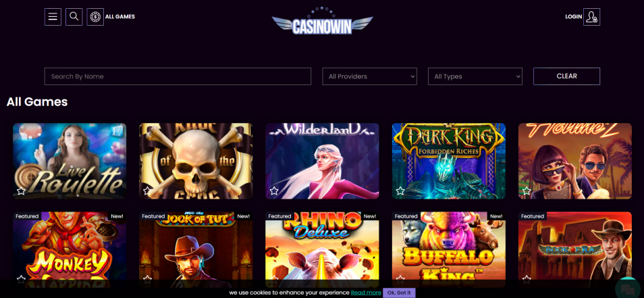Open the Buffalo King game thumbnail
Viewport: 644px width, 298px height.
click(x=448, y=249)
